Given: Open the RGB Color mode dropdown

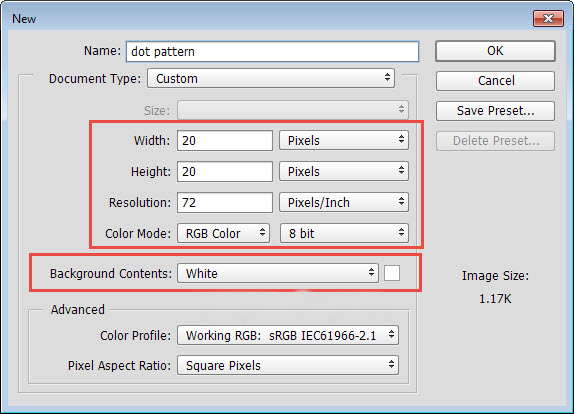Looking at the screenshot, I should [x=223, y=233].
